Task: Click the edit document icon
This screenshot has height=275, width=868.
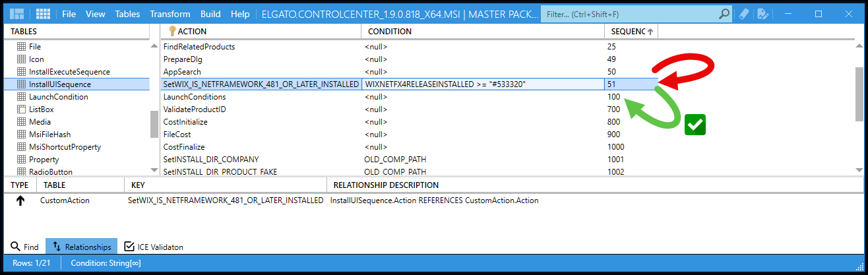Action: 763,13
